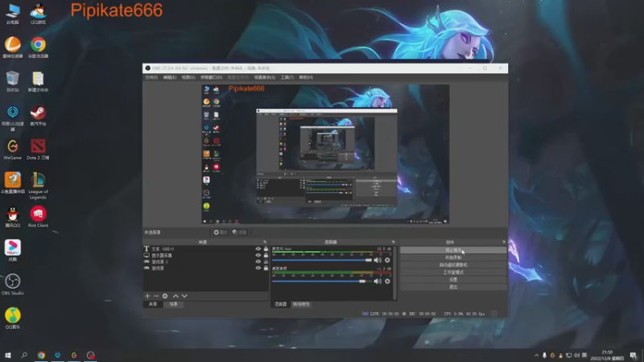Move source down with the down arrow
This screenshot has width=644, height=362.
[184, 296]
